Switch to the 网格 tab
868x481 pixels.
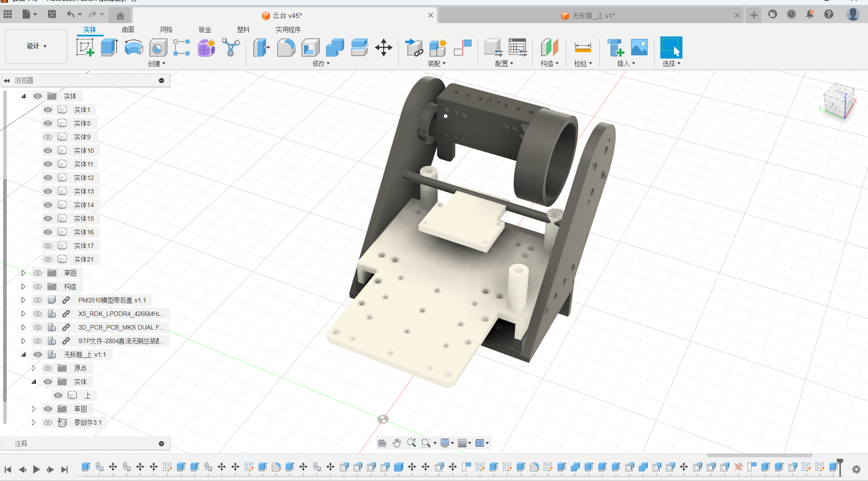tap(167, 29)
